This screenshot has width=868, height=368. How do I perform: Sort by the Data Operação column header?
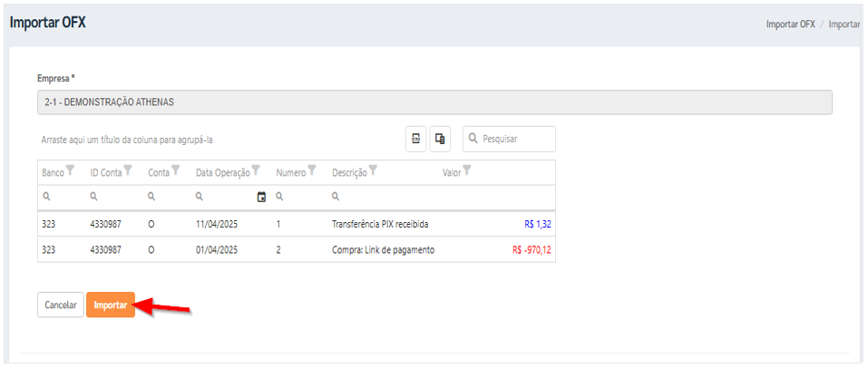click(222, 172)
